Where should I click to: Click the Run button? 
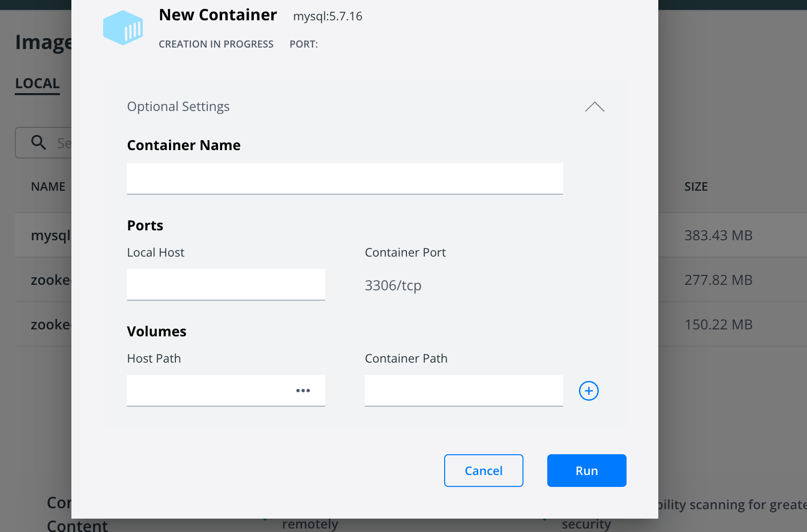click(x=586, y=470)
